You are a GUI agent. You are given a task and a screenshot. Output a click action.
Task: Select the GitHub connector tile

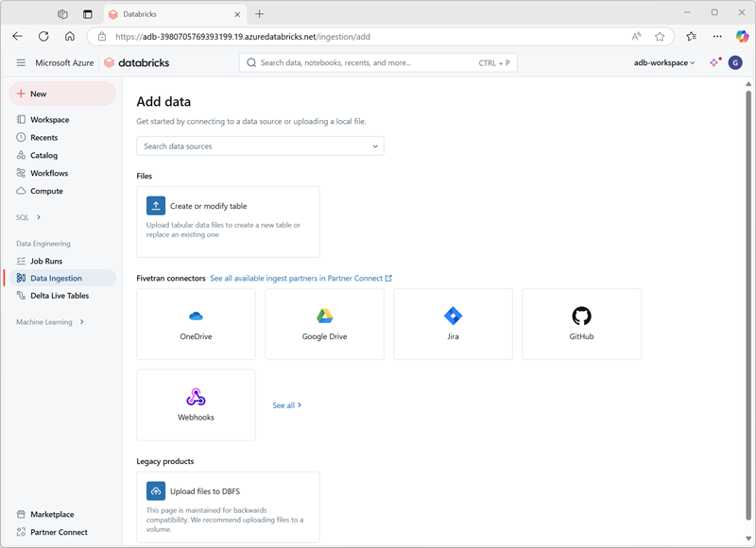[581, 324]
